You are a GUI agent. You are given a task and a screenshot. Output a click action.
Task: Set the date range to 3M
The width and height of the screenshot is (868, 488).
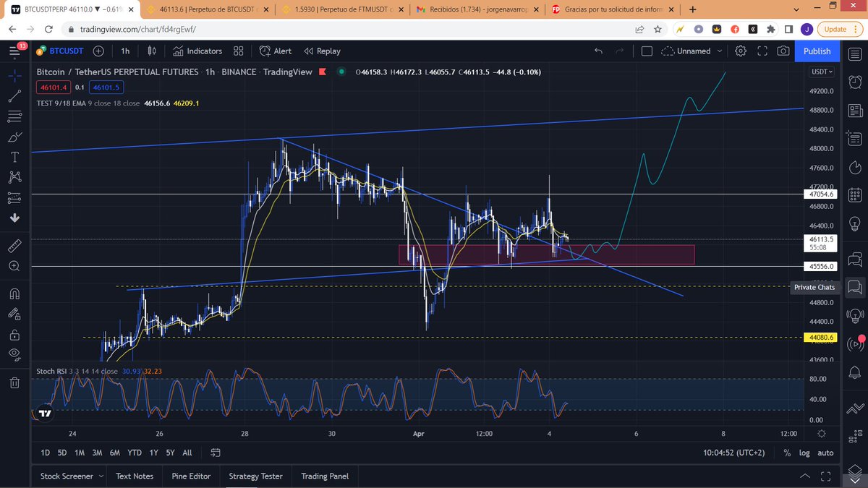97,453
